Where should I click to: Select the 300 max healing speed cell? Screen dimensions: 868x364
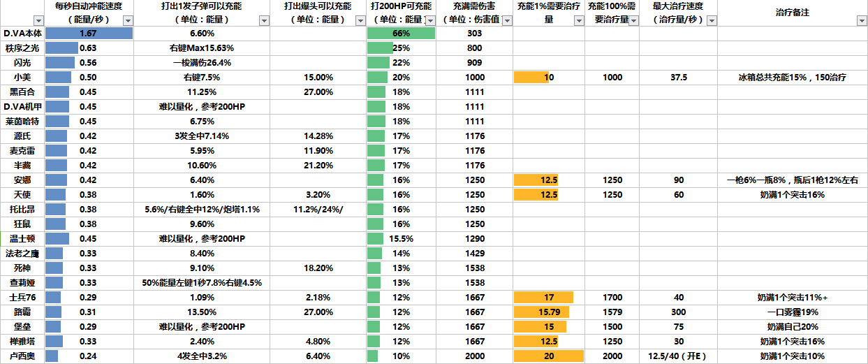678,312
